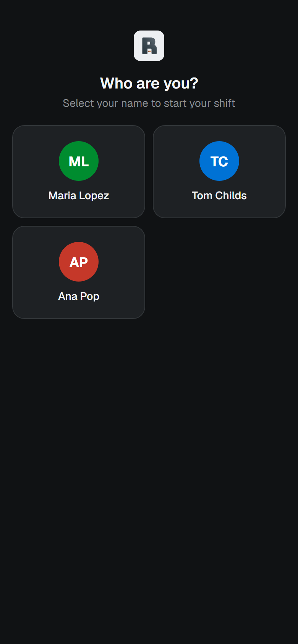The image size is (298, 644).
Task: Tap the blue TC avatar circle
Action: [219, 161]
